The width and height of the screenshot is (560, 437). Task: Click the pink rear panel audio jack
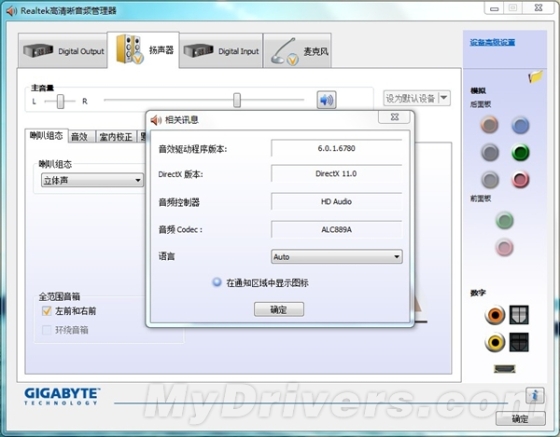520,179
